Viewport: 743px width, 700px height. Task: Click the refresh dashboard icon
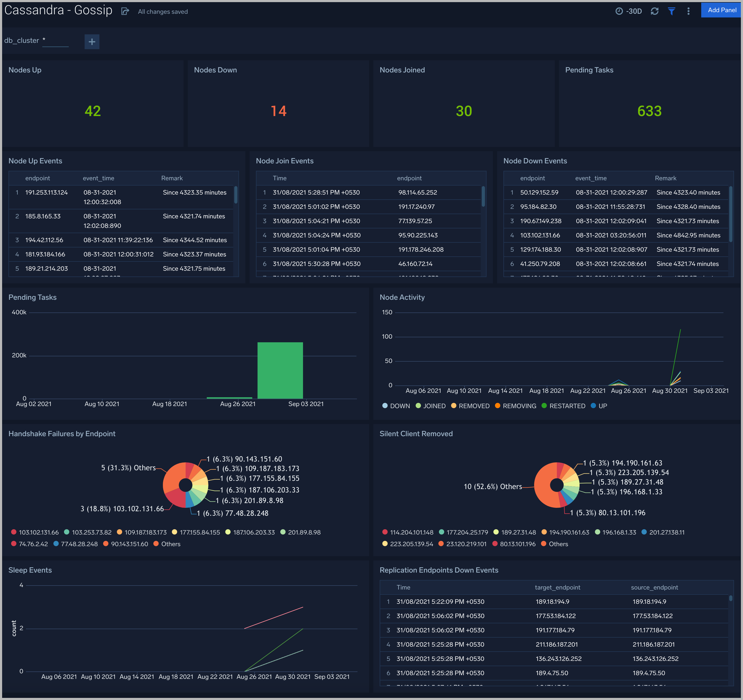pos(654,11)
